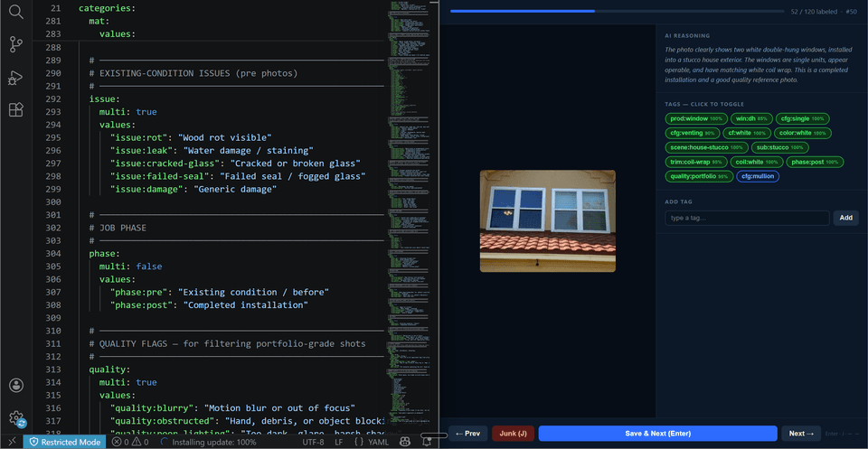Open the notifications bell in status bar

[427, 442]
